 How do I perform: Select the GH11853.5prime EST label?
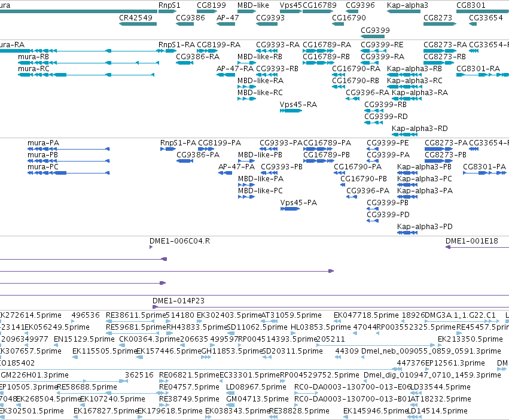click(231, 351)
